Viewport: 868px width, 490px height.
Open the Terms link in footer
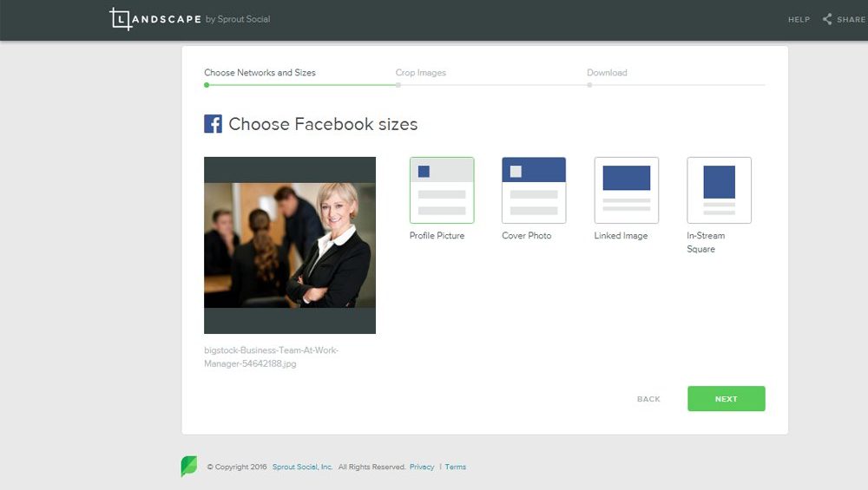click(455, 467)
